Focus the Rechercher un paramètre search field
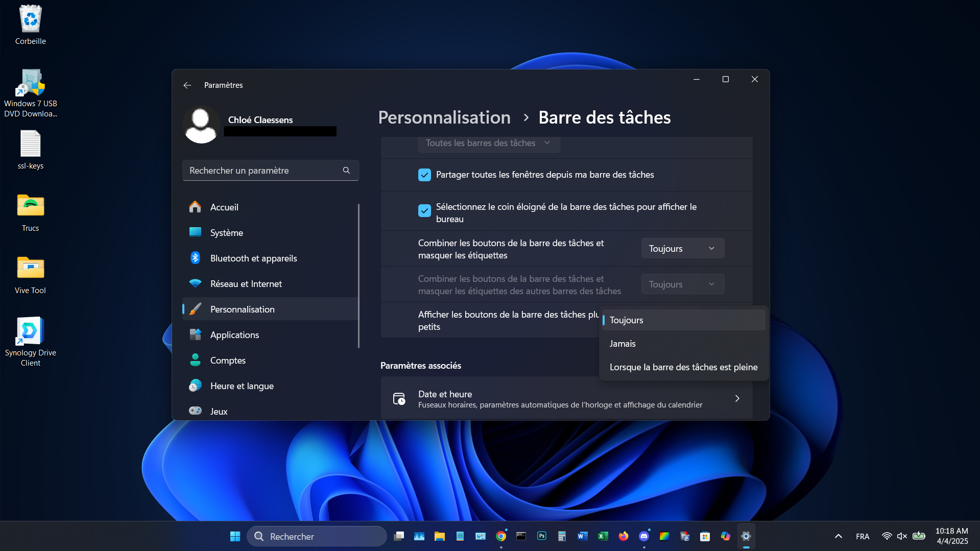The image size is (980, 551). coord(271,171)
